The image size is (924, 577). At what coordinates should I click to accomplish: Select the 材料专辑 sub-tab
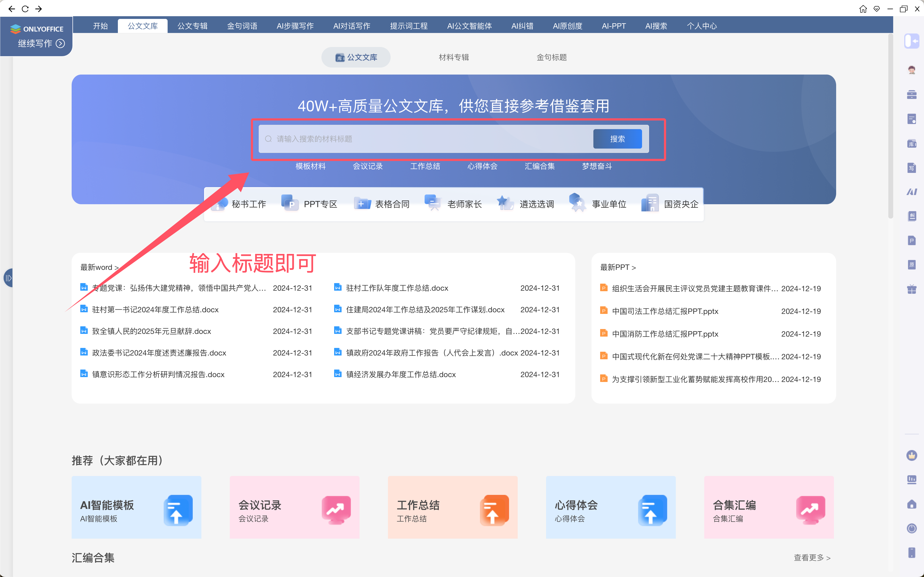pos(454,57)
